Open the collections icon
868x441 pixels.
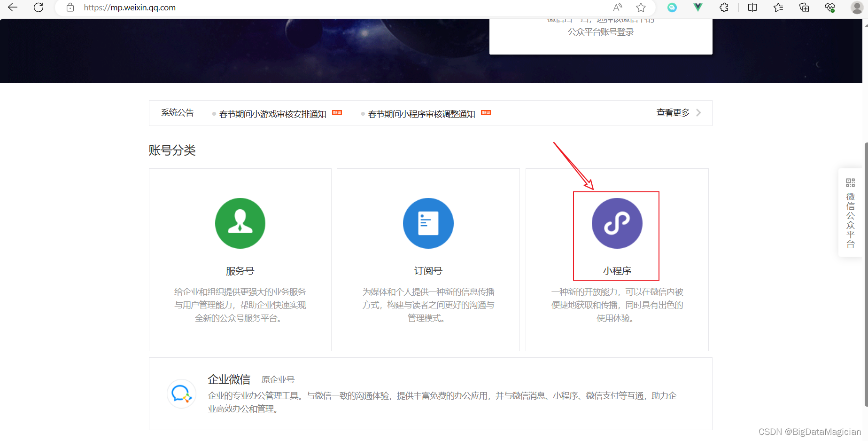coord(804,8)
